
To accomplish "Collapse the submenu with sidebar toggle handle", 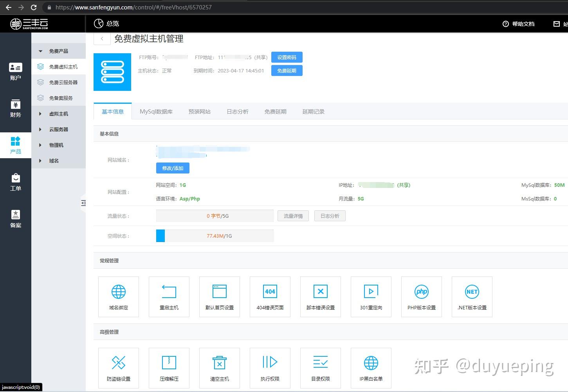I will pyautogui.click(x=83, y=203).
